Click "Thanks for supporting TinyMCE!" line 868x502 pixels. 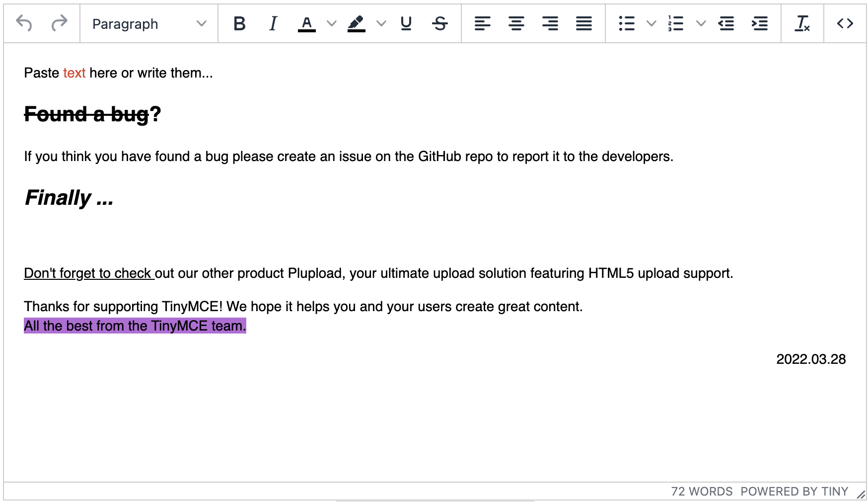click(303, 307)
